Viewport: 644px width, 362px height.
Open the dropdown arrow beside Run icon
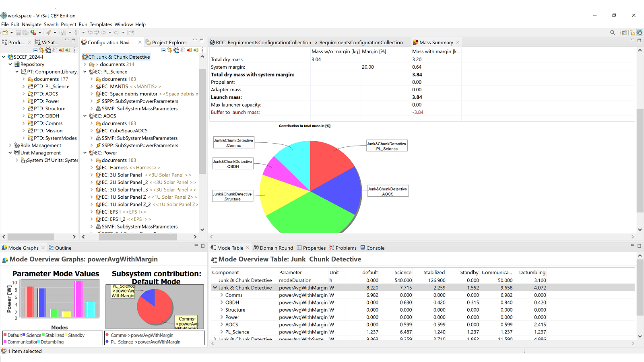(x=40, y=33)
